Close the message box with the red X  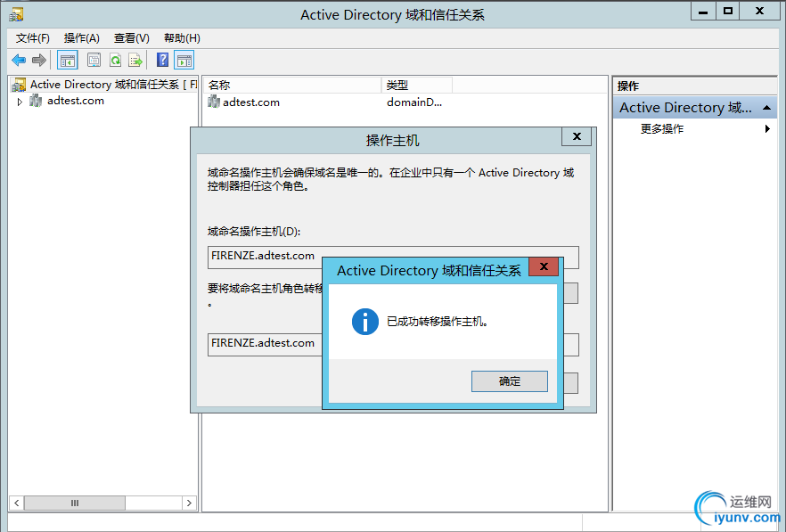(x=544, y=266)
